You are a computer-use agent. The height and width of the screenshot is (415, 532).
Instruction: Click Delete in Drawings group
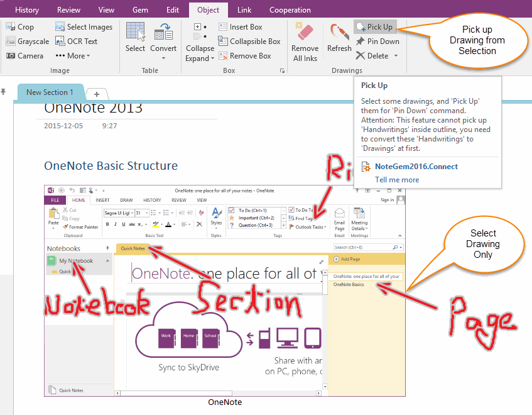[x=372, y=56]
